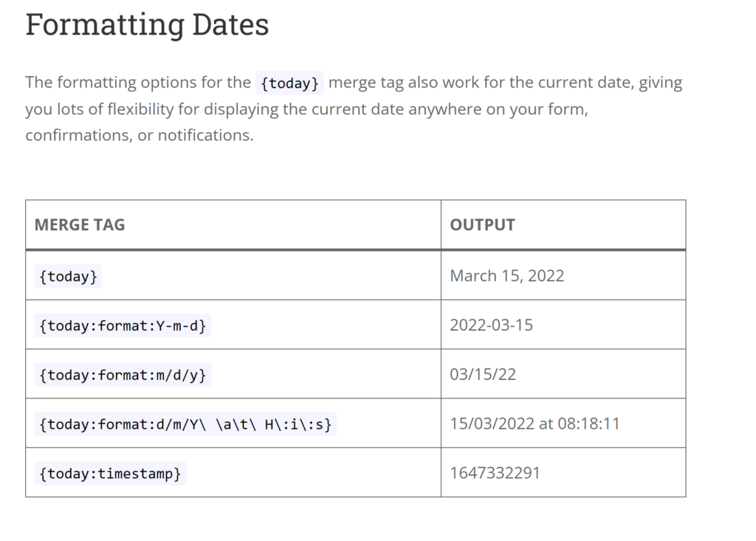Click the MERGE TAG column header
This screenshot has height=541, width=756.
[x=80, y=225]
